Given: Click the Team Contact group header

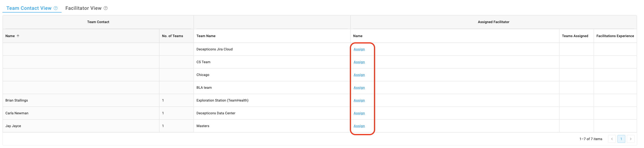Looking at the screenshot, I should (x=98, y=22).
